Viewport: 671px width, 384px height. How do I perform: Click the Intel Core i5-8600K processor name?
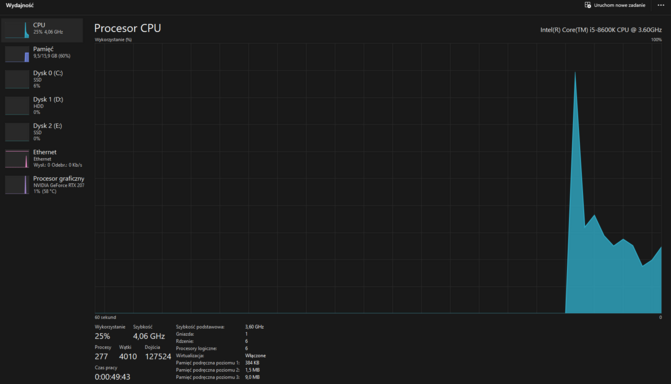[x=601, y=30]
